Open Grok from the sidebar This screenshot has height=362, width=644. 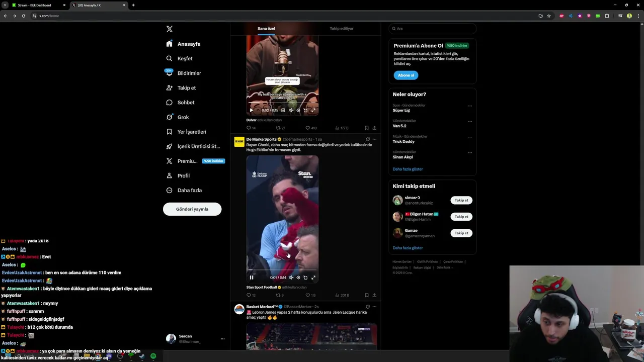point(178,117)
